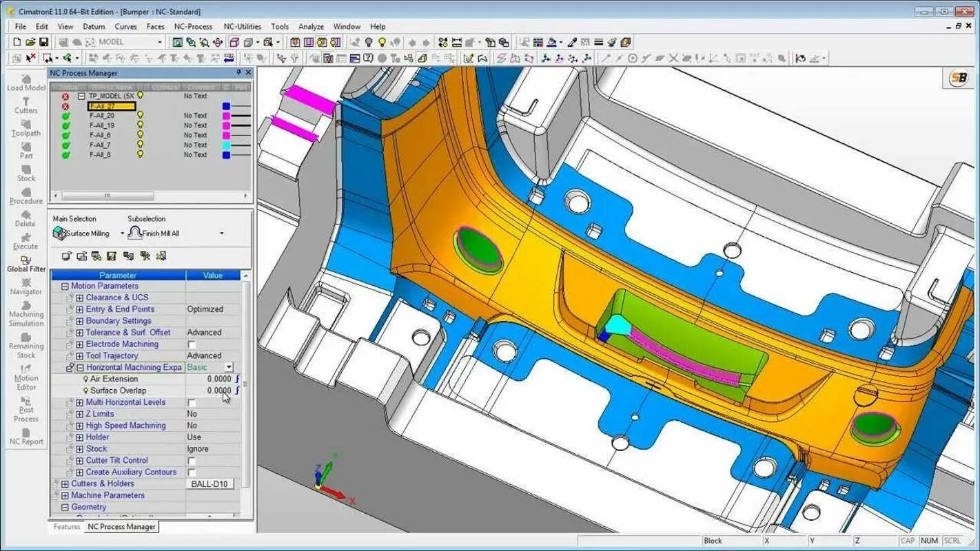
Task: Click the New file icon
Action: (17, 42)
